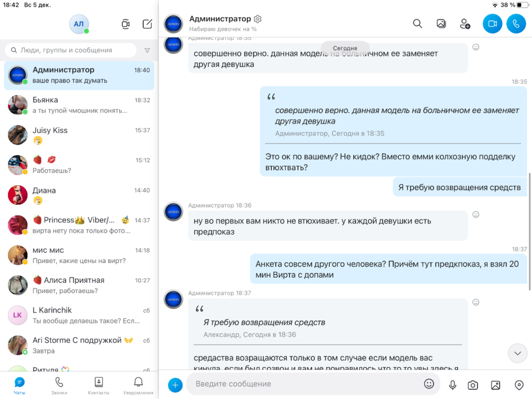532x399 pixels.
Task: Open the Meet Now camera icon
Action: click(126, 24)
